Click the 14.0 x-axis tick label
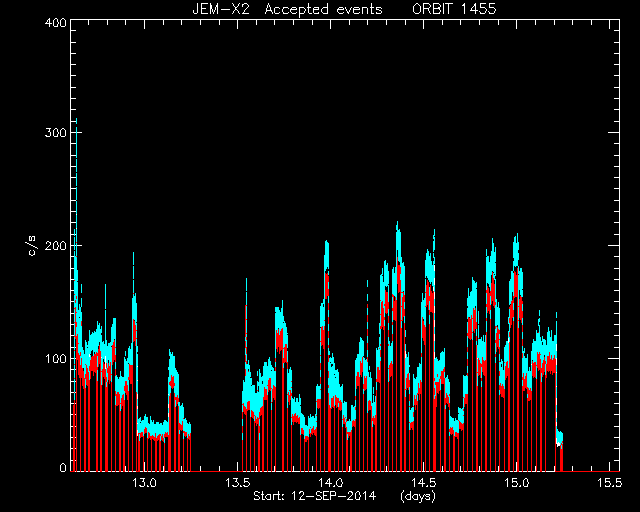The image size is (640, 512). point(331,483)
